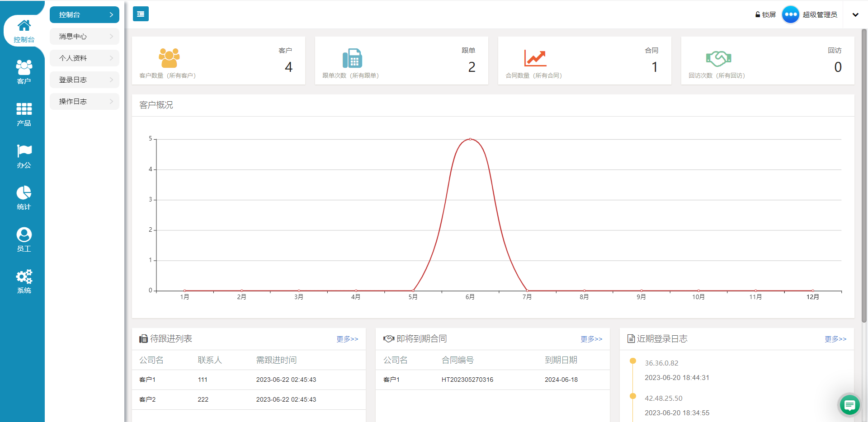Image resolution: width=868 pixels, height=422 pixels.
Task: Click the 锁屏 lock screen text
Action: (769, 15)
